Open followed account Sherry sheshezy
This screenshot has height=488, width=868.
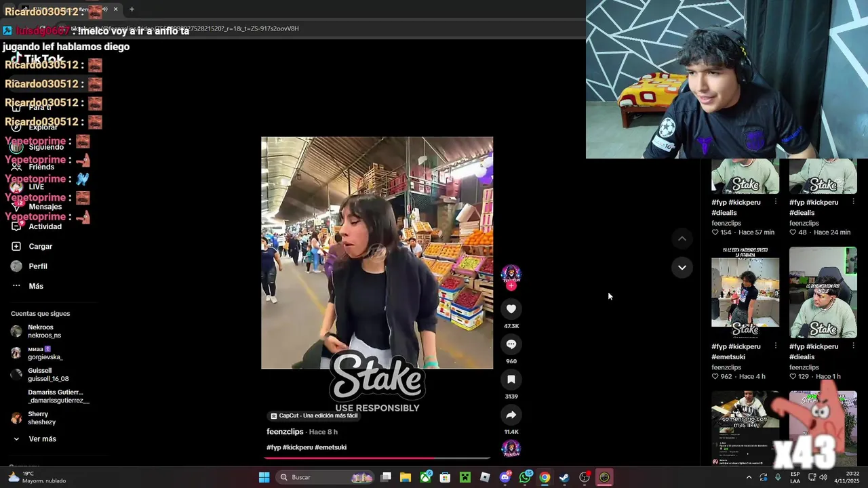point(41,418)
